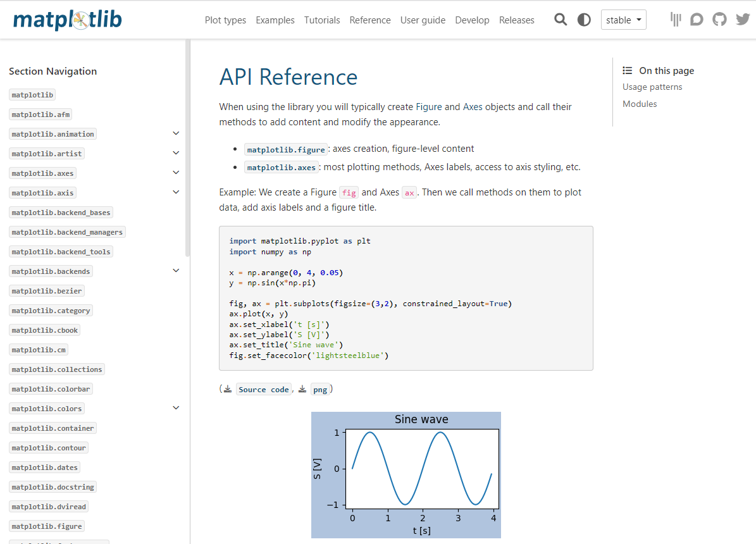Expand the matplotlib.axis section
Viewport: 756px width, 544px height.
click(176, 192)
